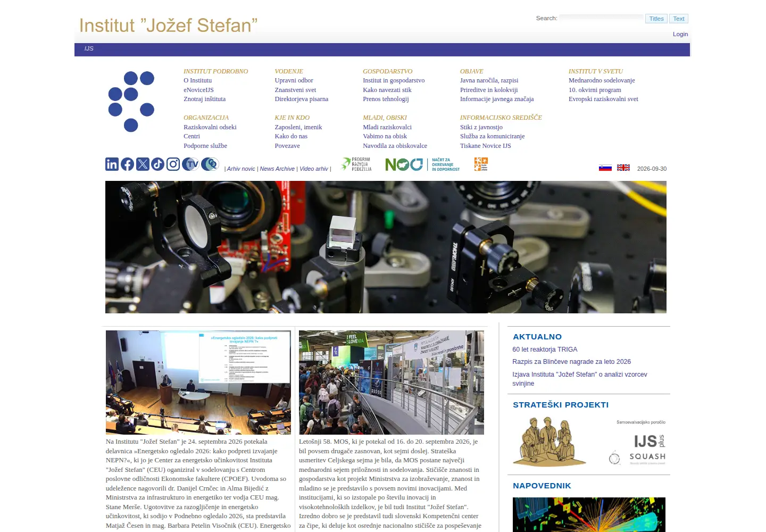Open the Energetsko ogledalo workshop photo
Viewport: 766px width, 532px height.
click(198, 383)
